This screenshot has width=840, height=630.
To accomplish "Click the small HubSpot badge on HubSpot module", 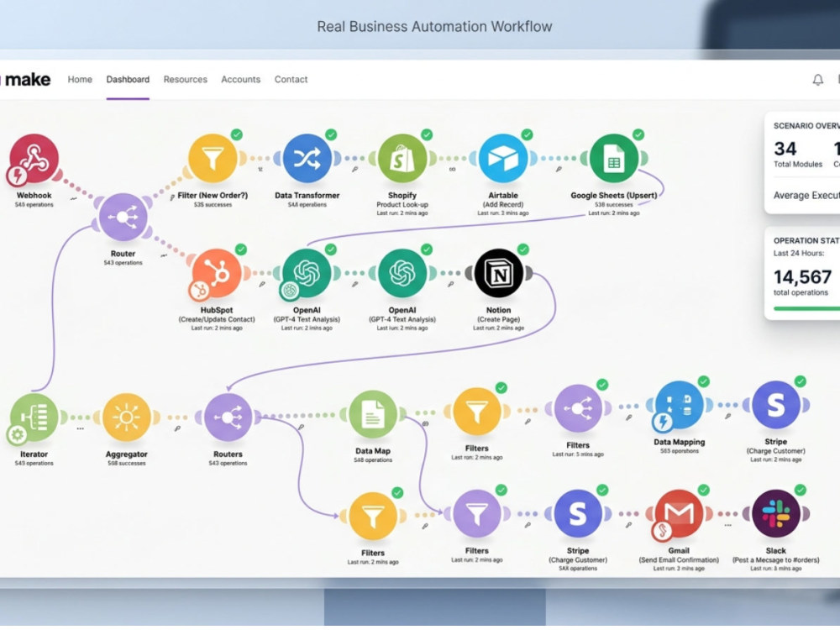I will click(199, 291).
